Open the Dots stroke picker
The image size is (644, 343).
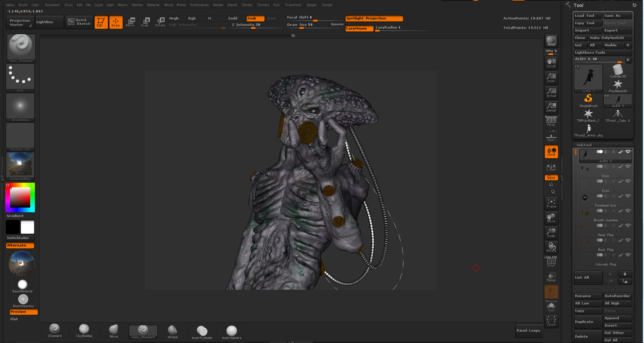click(x=20, y=78)
